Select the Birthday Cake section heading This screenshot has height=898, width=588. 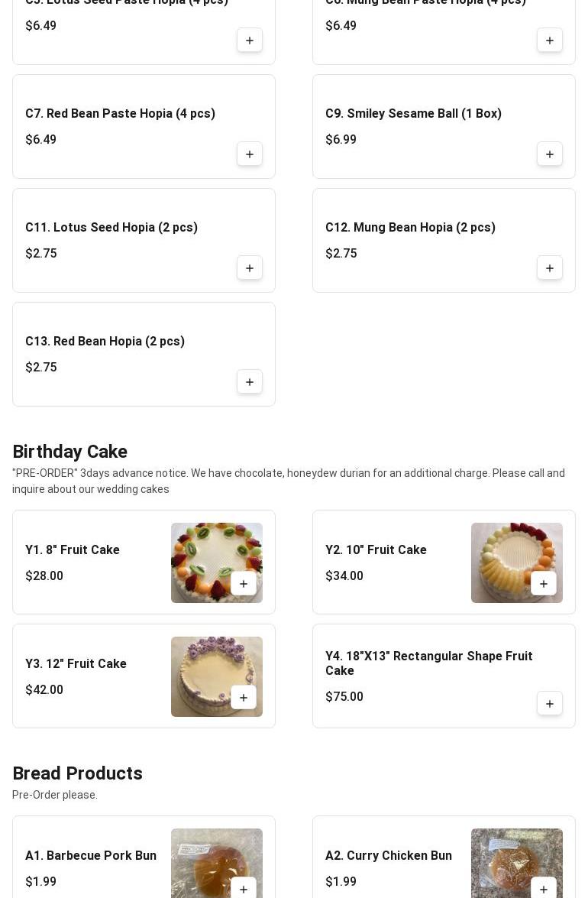point(69,451)
